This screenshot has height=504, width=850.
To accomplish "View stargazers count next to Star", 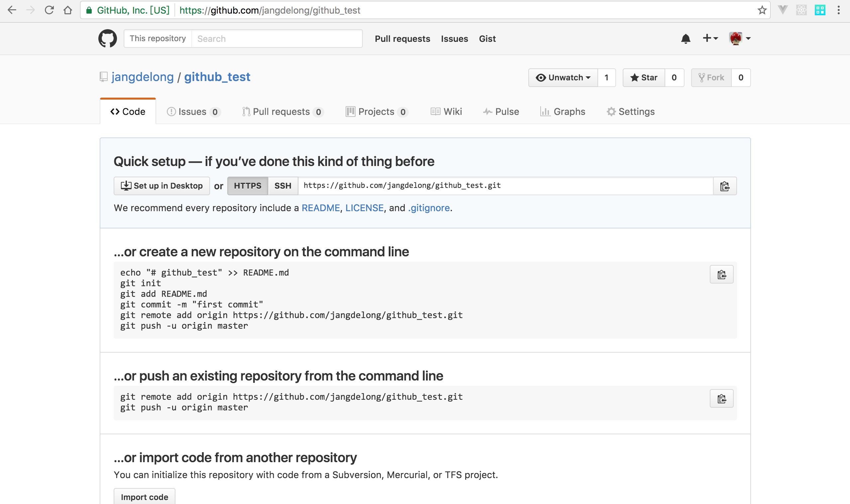I will click(x=674, y=77).
